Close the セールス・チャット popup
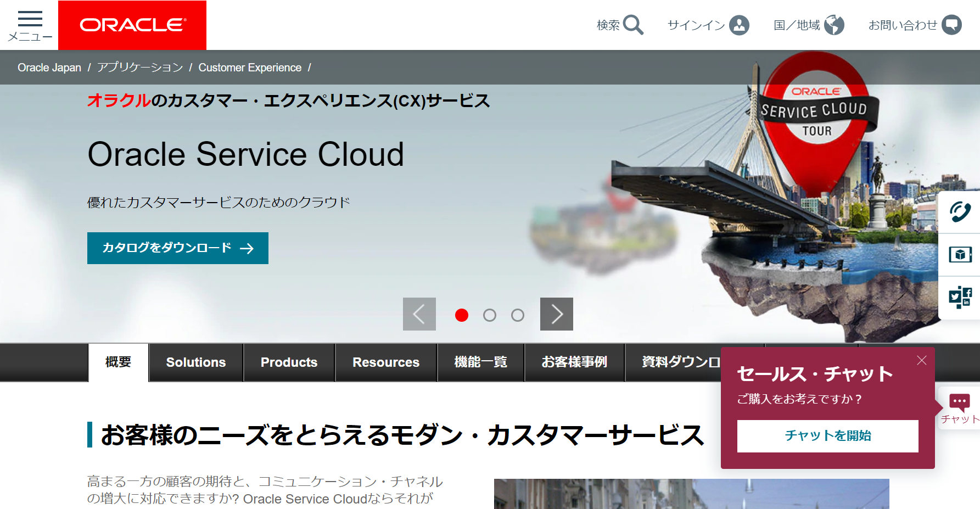Image resolution: width=980 pixels, height=509 pixels. coord(922,360)
